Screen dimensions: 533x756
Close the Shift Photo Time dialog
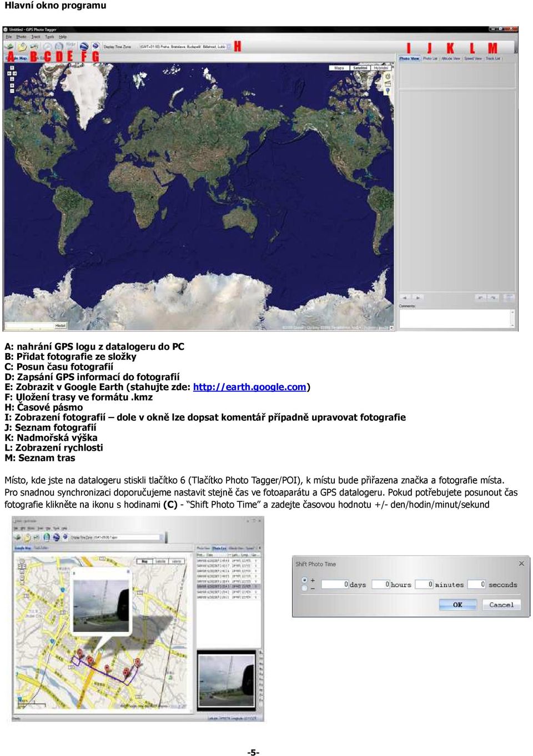pyautogui.click(x=521, y=563)
